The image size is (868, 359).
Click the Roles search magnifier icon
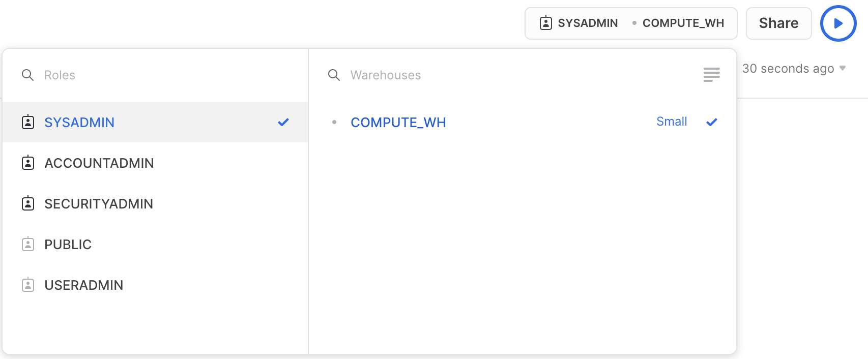28,75
